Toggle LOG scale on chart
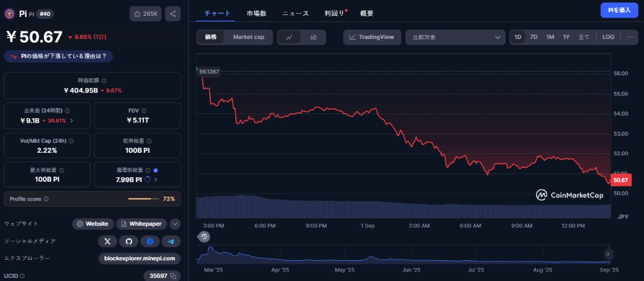This screenshot has height=281, width=644. 608,37
